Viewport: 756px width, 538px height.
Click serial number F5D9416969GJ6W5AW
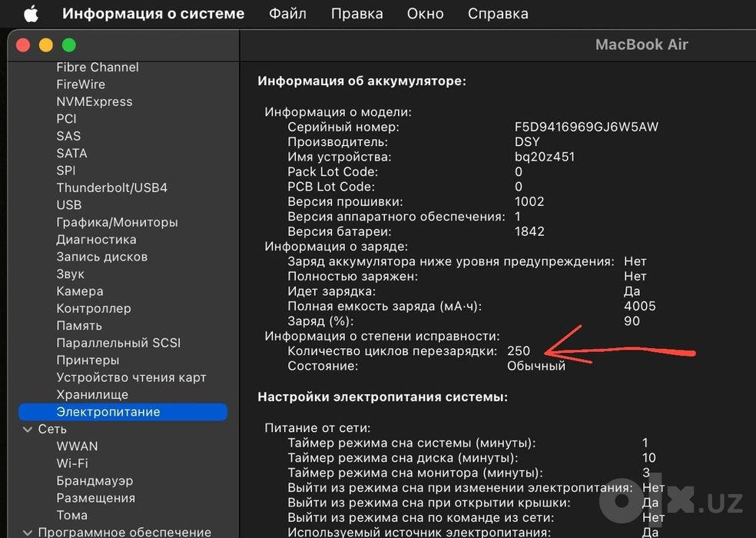pyautogui.click(x=586, y=128)
